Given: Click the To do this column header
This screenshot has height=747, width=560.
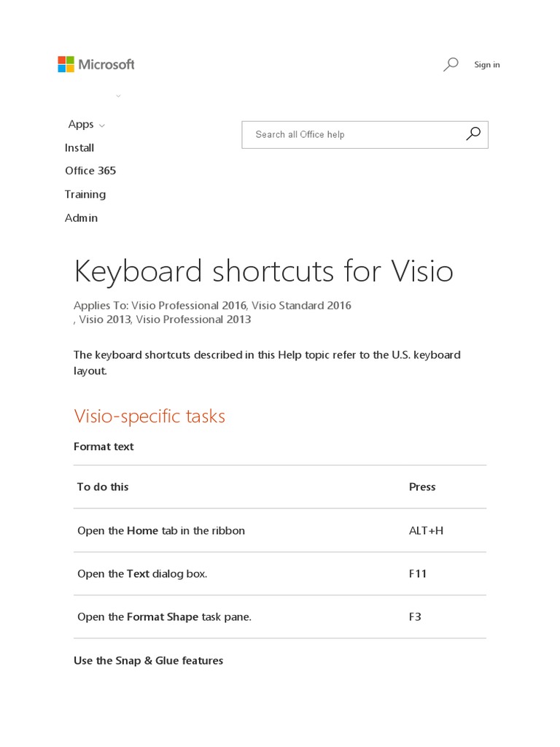Looking at the screenshot, I should point(103,487).
